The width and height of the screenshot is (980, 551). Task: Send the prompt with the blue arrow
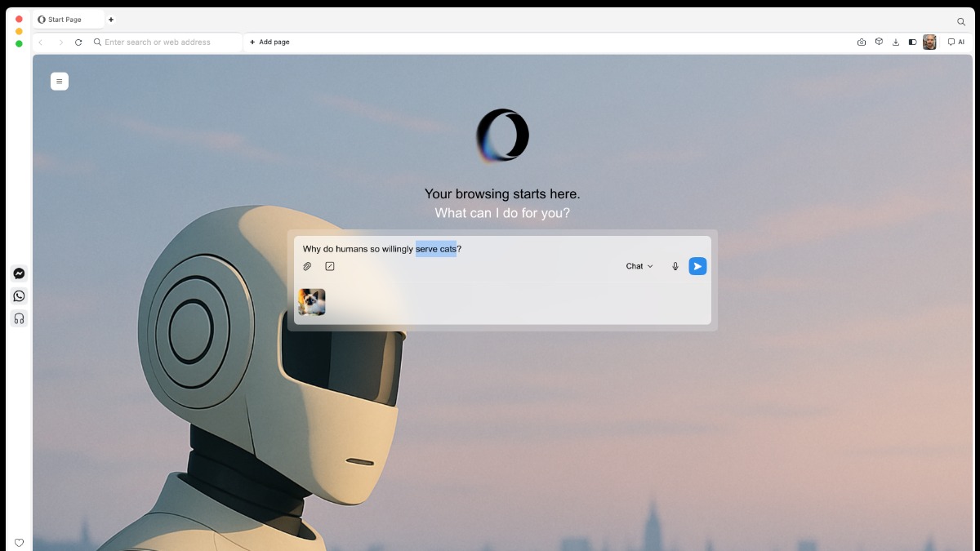point(697,266)
